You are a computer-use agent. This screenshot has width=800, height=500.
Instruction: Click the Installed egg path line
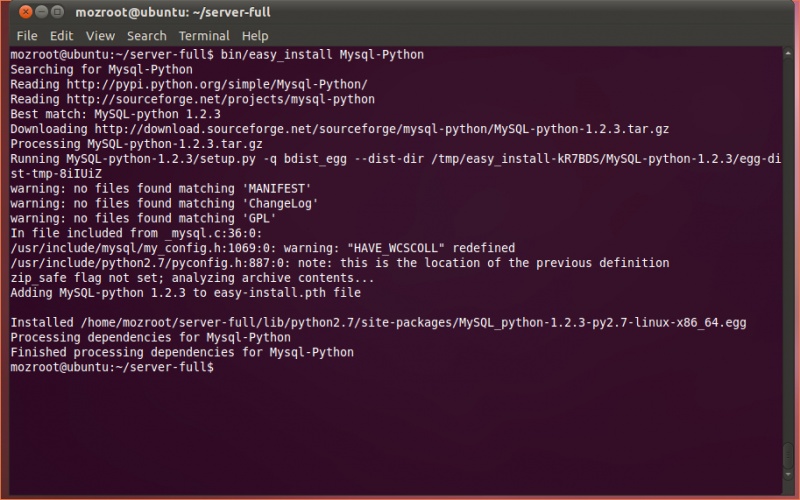click(378, 322)
